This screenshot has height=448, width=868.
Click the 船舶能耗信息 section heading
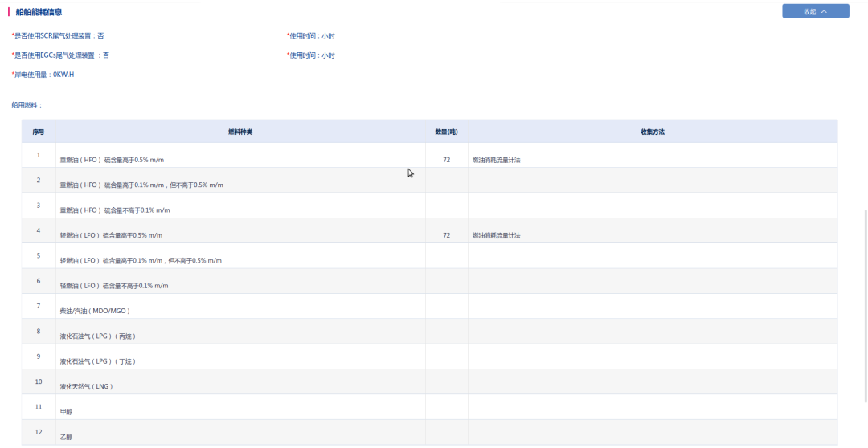pos(39,11)
